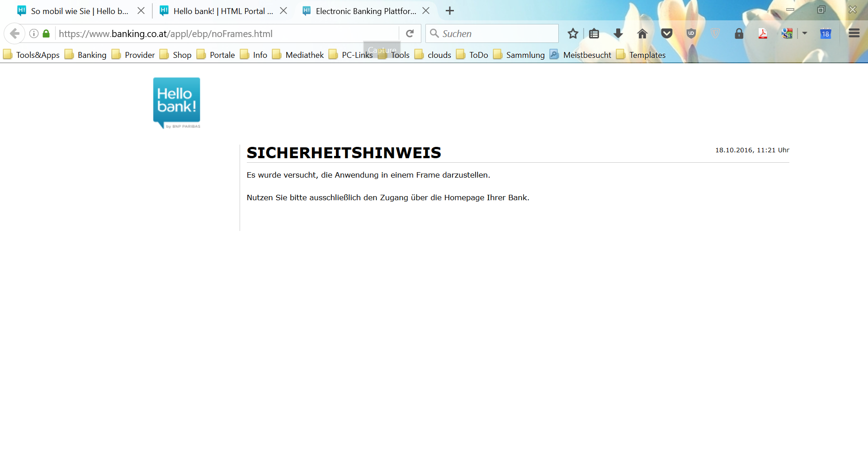Click the black padlock extension icon

(739, 33)
